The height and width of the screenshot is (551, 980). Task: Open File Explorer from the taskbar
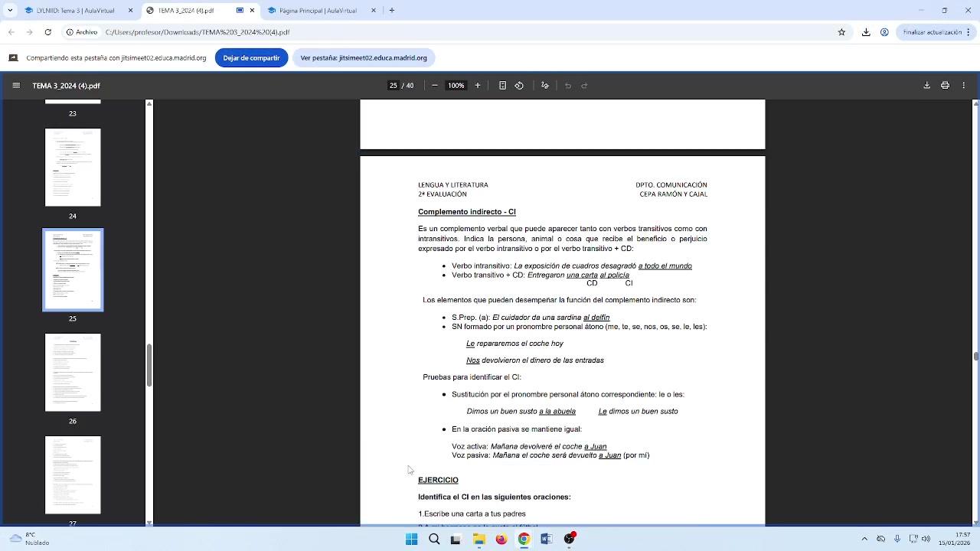point(479,539)
